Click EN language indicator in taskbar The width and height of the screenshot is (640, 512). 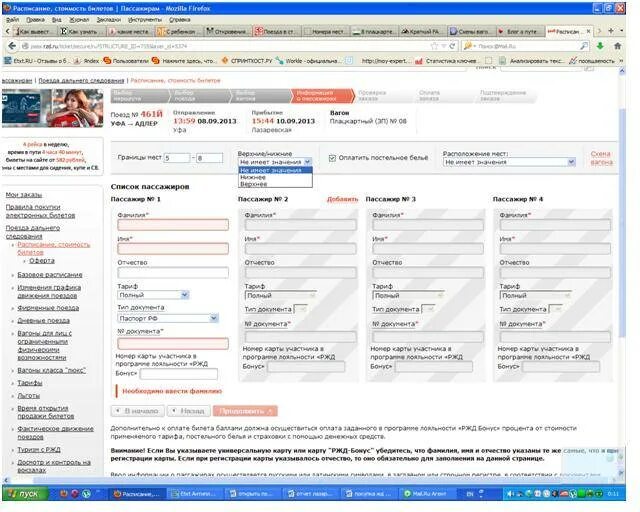[x=470, y=494]
